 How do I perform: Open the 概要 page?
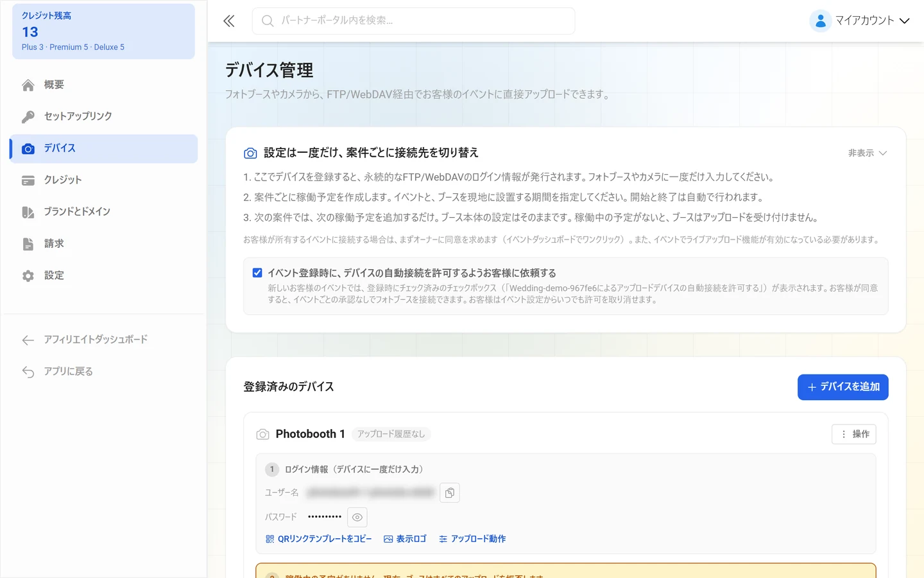(103, 85)
